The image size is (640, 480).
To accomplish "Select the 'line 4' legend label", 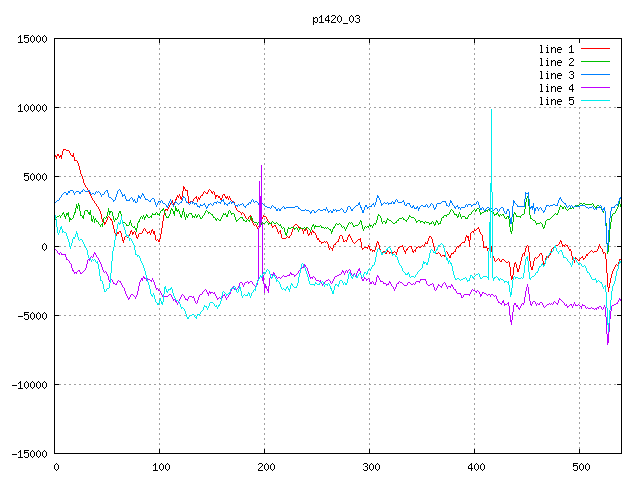I will point(556,88).
